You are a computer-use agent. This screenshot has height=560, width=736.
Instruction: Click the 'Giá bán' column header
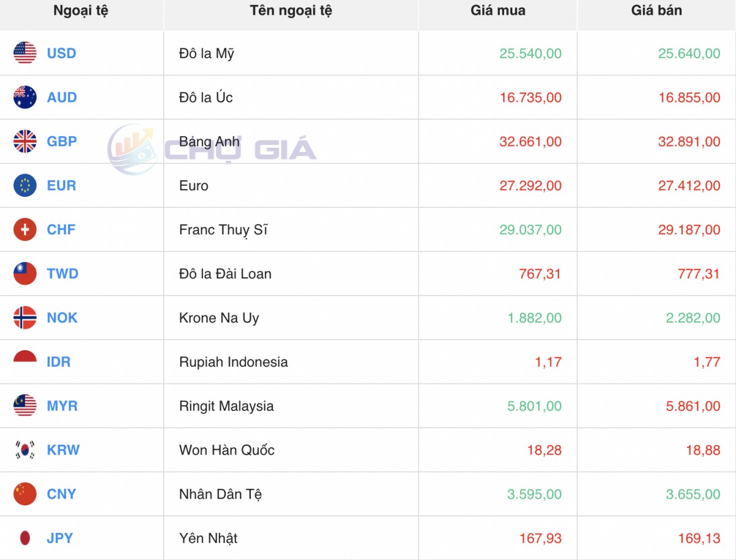tap(656, 10)
